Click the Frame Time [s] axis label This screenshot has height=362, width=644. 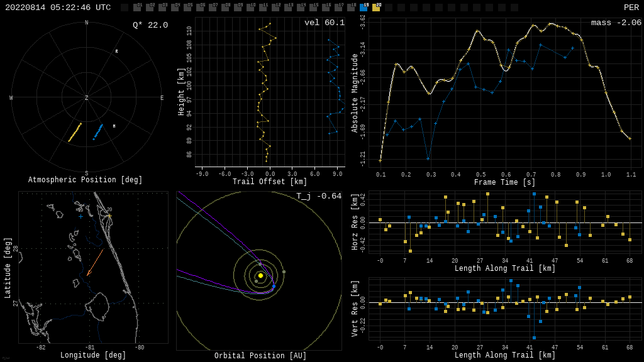505,182
